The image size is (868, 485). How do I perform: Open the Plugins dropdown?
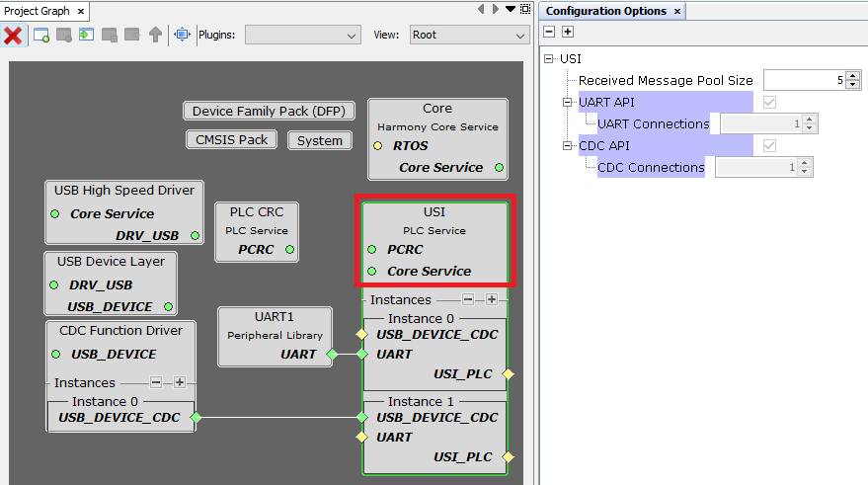click(x=302, y=36)
